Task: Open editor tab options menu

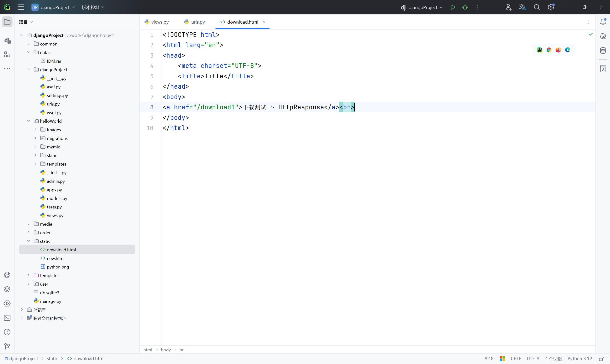Action: [x=589, y=22]
